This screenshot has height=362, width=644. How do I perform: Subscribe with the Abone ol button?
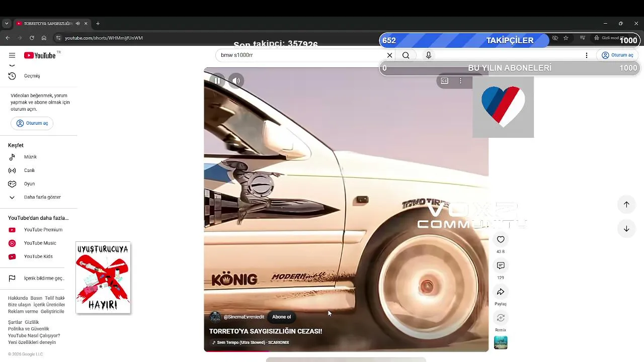click(282, 317)
